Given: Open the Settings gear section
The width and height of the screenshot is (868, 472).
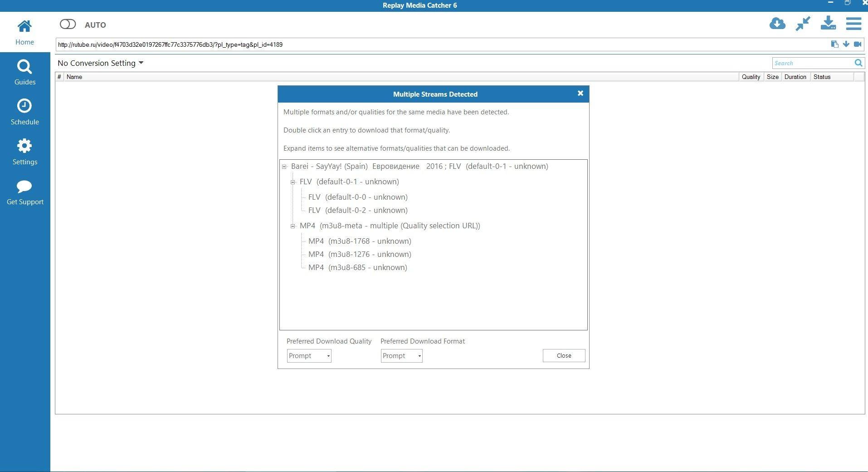Looking at the screenshot, I should [x=24, y=152].
